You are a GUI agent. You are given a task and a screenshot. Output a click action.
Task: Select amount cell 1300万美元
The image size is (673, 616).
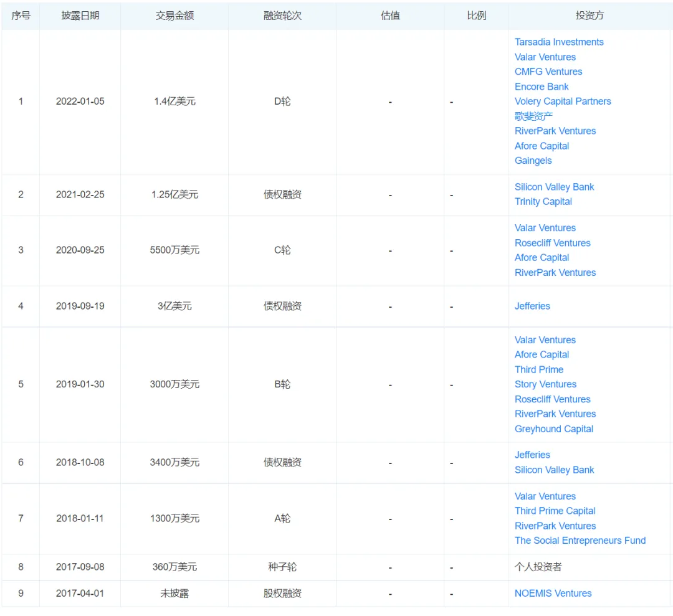pos(174,518)
